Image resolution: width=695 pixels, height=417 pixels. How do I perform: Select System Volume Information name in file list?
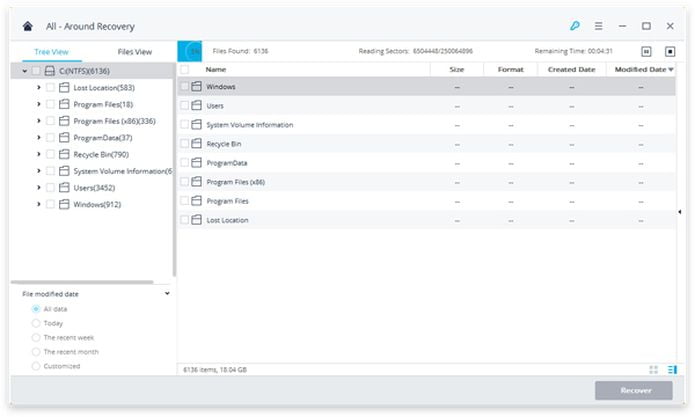pos(250,125)
